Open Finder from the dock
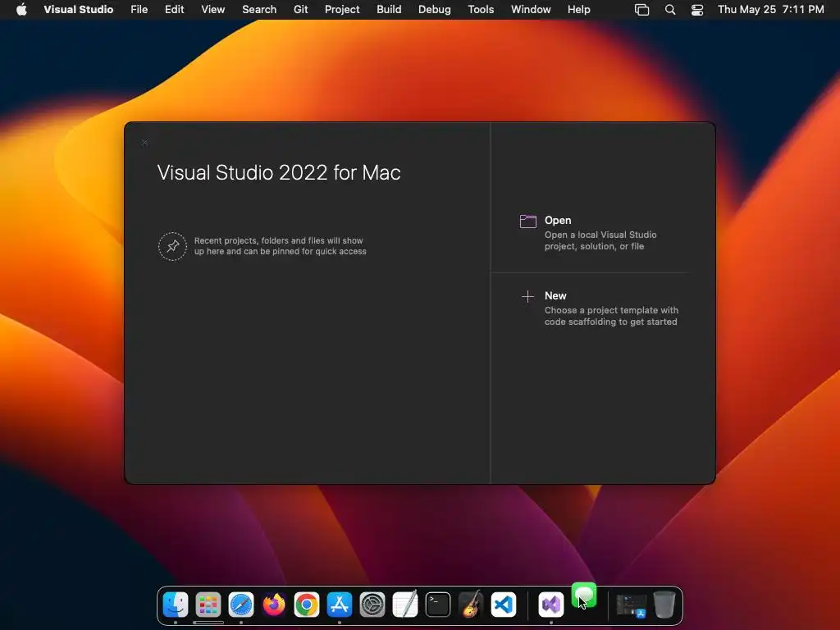Image resolution: width=840 pixels, height=630 pixels. coord(176,605)
